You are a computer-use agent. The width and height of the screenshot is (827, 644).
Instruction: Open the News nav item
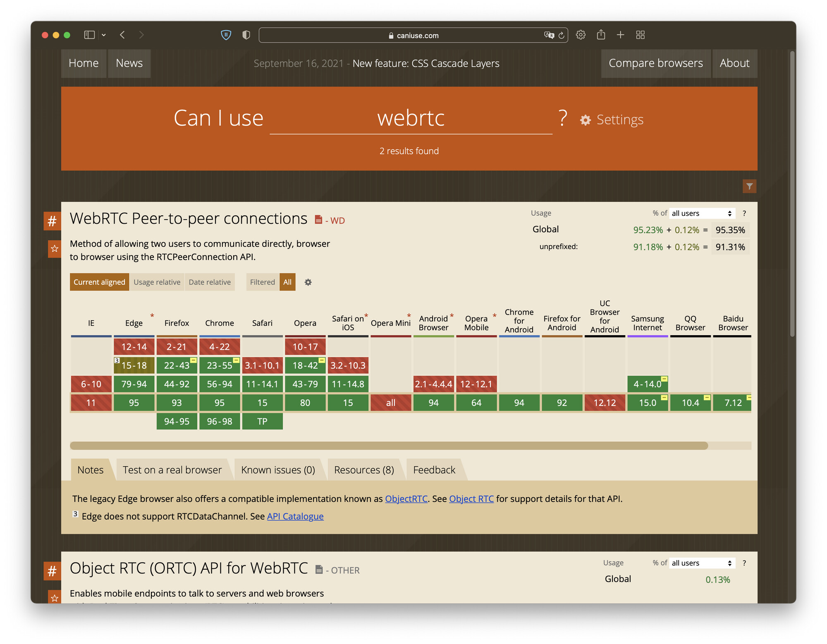click(x=129, y=63)
